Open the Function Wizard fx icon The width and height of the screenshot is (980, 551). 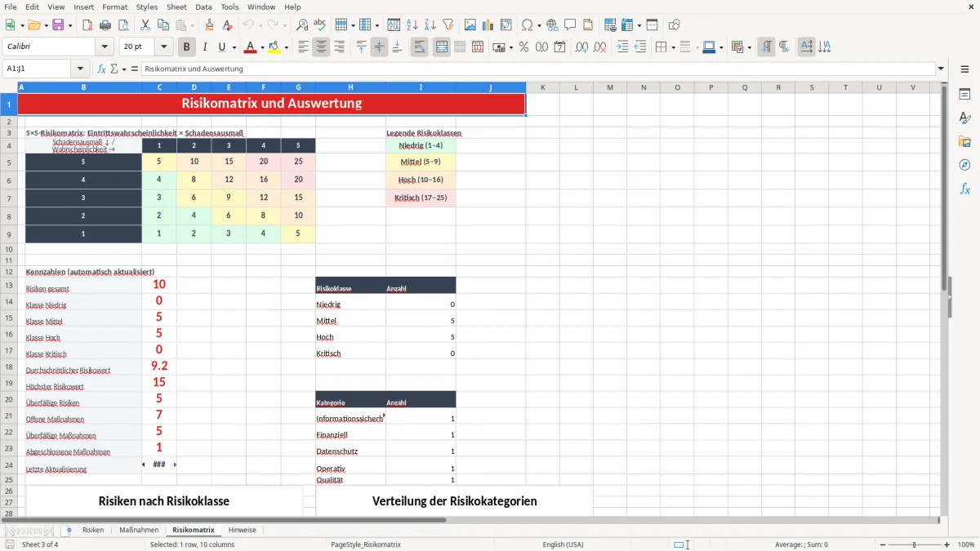(x=101, y=69)
